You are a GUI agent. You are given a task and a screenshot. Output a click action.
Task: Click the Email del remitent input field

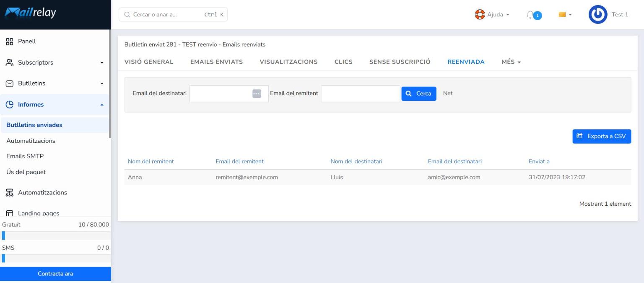[x=361, y=94]
